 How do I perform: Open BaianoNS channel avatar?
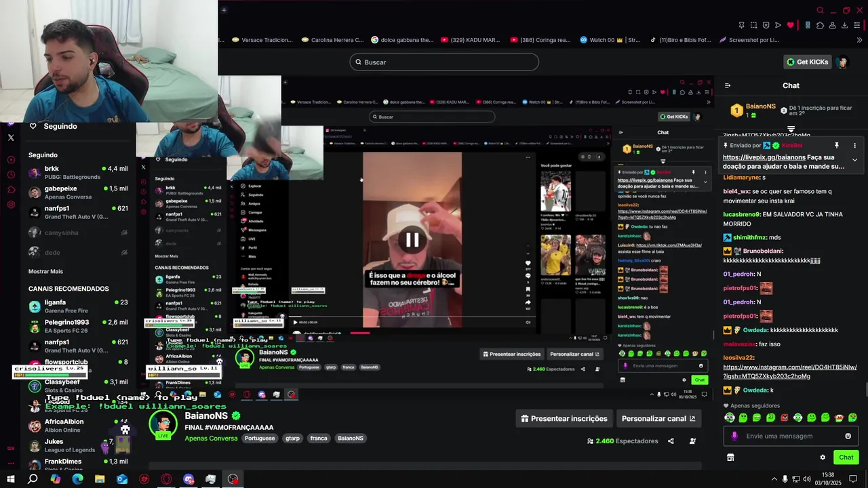tap(163, 425)
